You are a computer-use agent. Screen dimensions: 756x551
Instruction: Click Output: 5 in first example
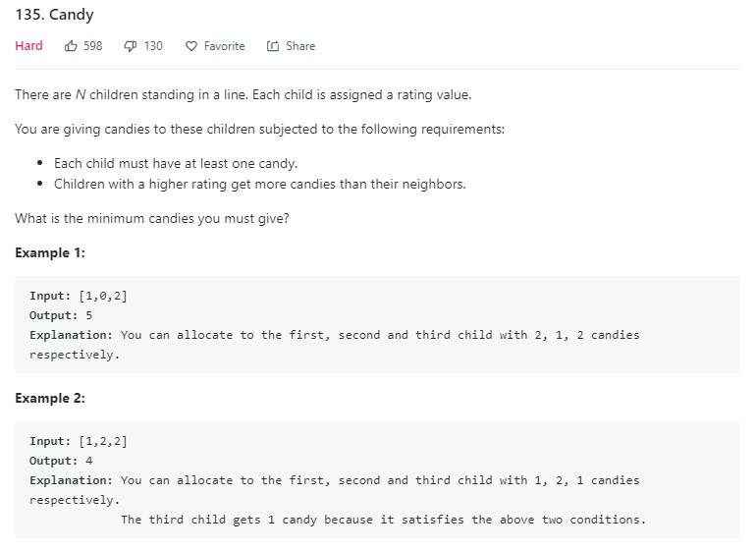tap(61, 315)
